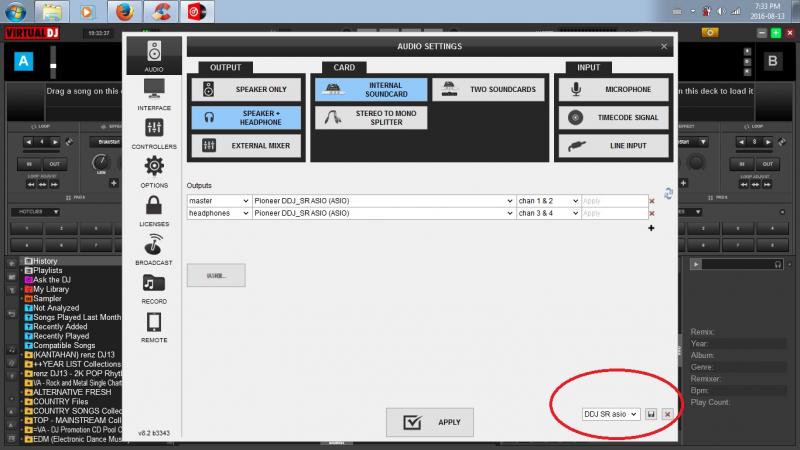Viewport: 800px width, 450px height.
Task: Open Windows Start menu
Action: coord(15,11)
